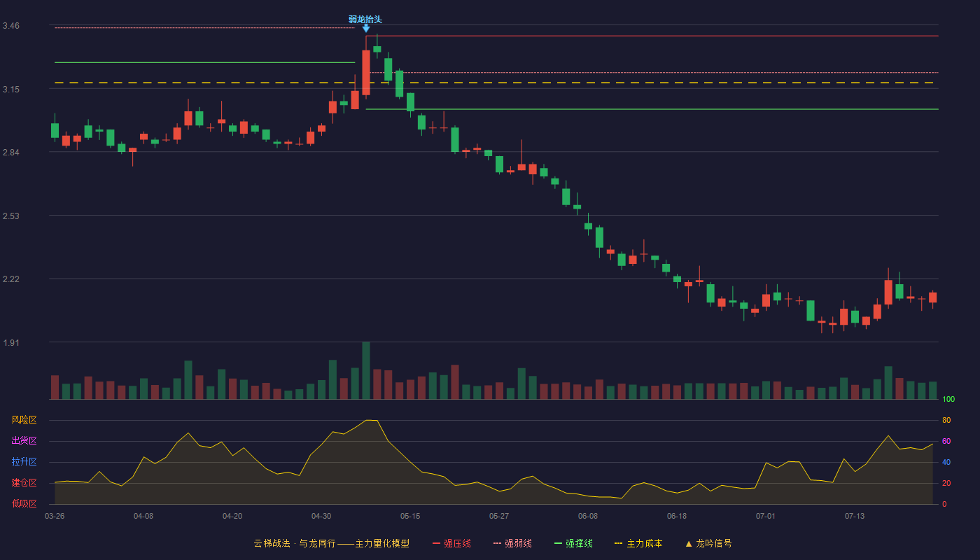The height and width of the screenshot is (560, 980).
Task: Click the 07-13 date label
Action: click(855, 516)
